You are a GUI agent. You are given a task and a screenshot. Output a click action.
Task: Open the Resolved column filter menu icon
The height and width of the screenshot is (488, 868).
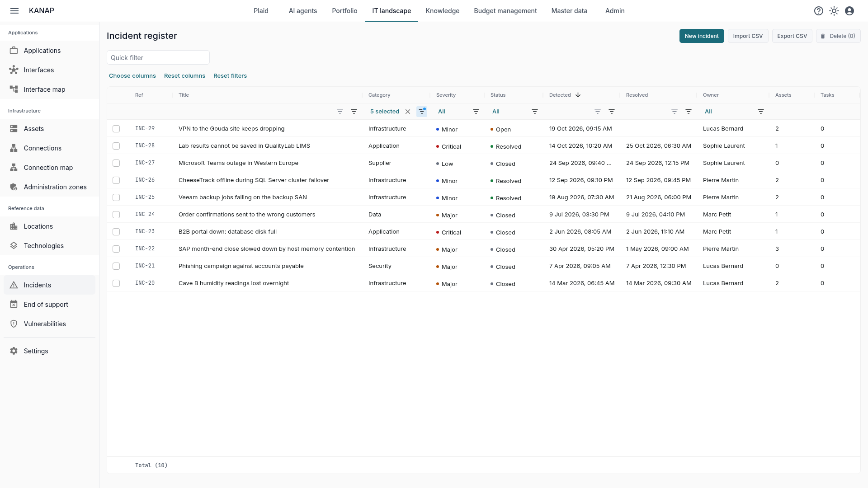pyautogui.click(x=689, y=112)
